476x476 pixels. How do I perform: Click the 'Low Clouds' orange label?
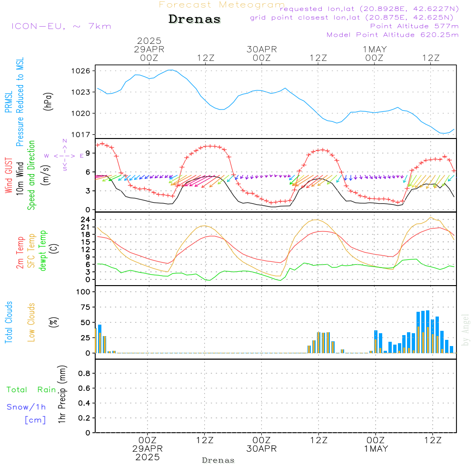pyautogui.click(x=31, y=322)
